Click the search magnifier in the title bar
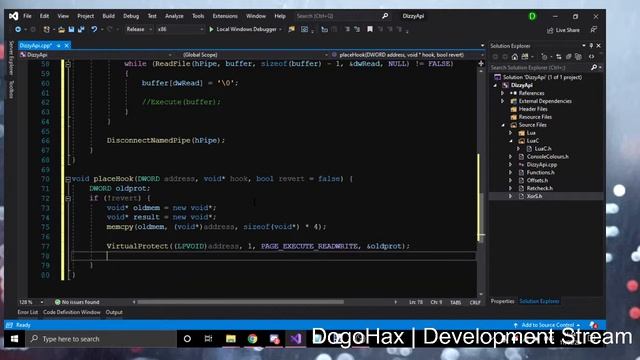Screen dimensions: 640x360 385,16
